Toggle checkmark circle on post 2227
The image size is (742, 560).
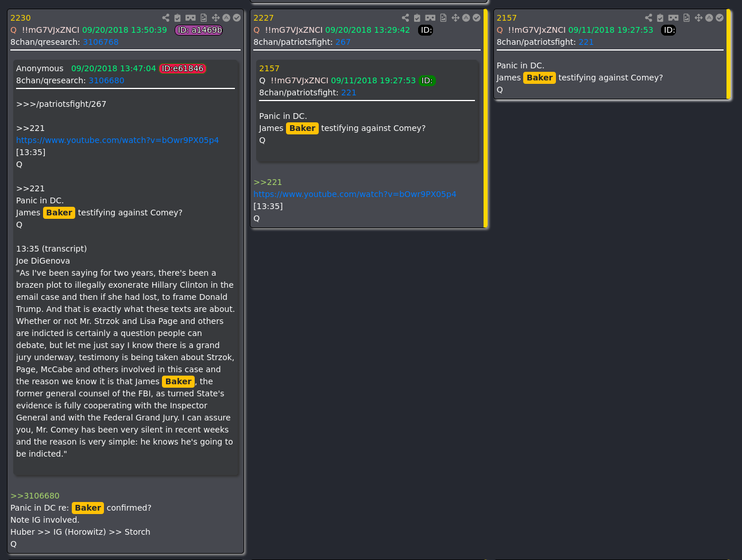(x=477, y=18)
